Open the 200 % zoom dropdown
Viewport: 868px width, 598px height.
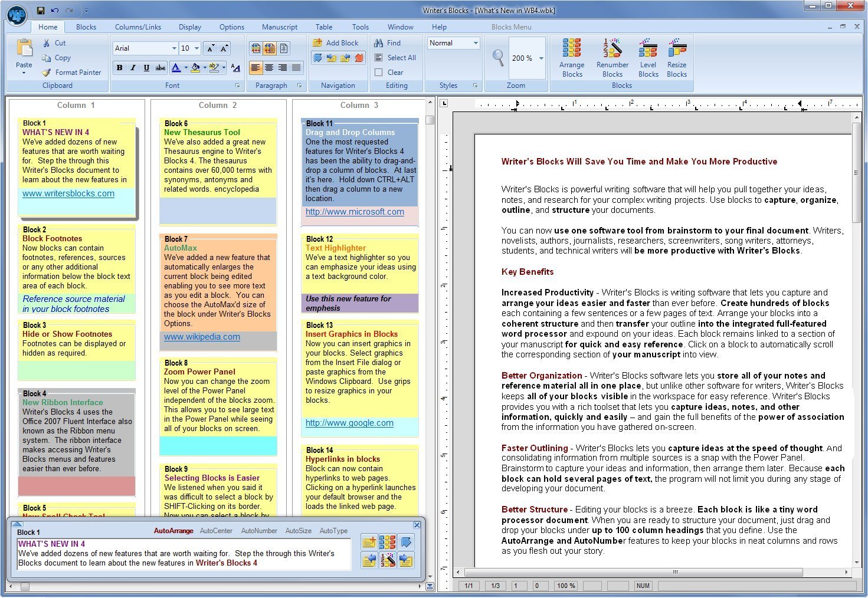click(541, 58)
